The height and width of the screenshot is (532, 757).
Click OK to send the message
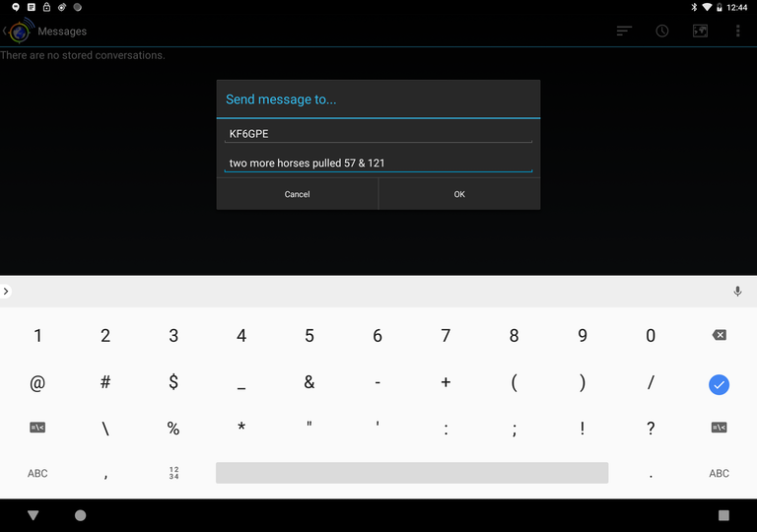459,194
